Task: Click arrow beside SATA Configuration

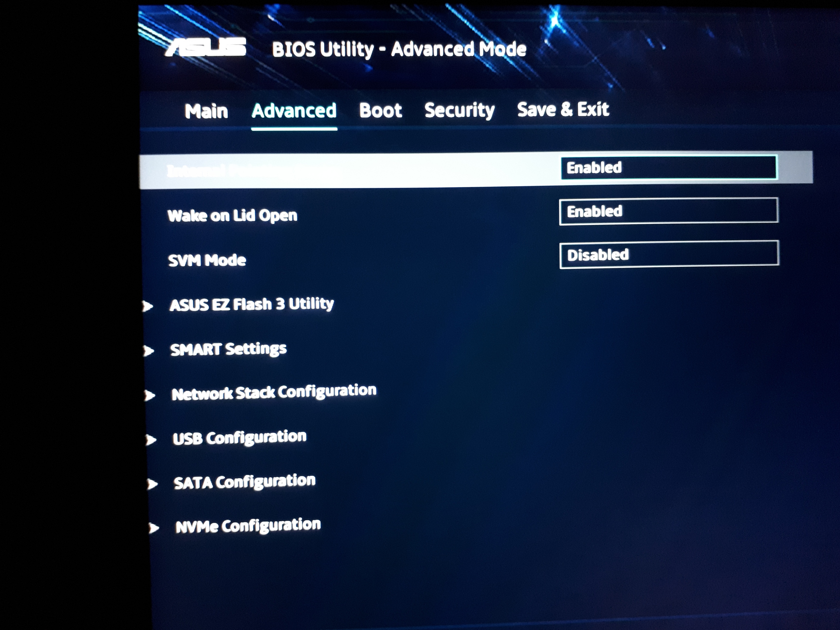Action: 152,484
